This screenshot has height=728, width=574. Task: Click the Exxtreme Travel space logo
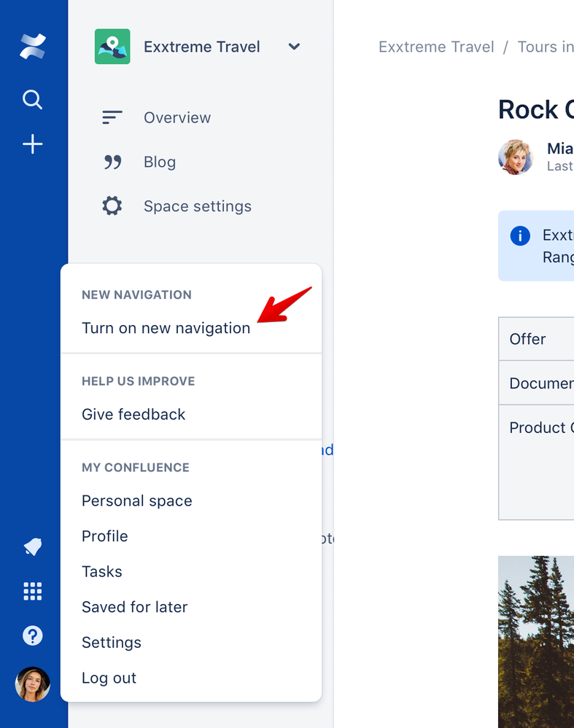pyautogui.click(x=112, y=46)
